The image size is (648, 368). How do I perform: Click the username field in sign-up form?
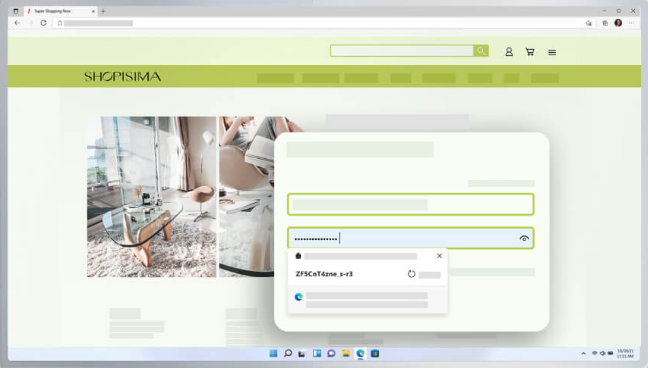[x=411, y=204]
